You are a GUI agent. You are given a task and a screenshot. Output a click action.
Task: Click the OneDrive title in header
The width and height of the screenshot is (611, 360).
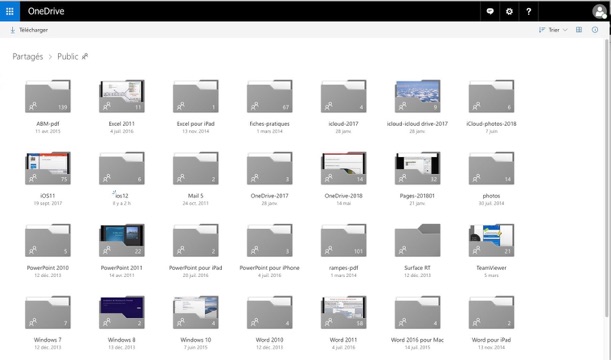46,11
